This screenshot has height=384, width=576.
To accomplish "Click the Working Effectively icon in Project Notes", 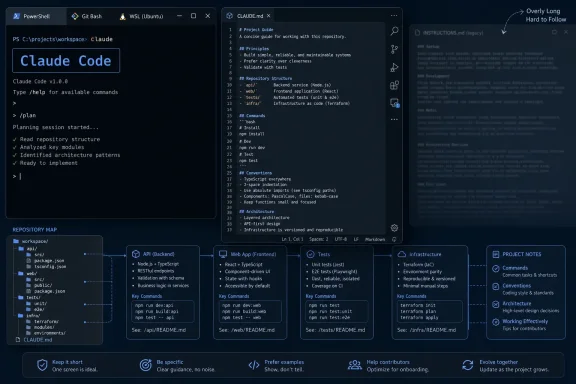I will pos(496,322).
